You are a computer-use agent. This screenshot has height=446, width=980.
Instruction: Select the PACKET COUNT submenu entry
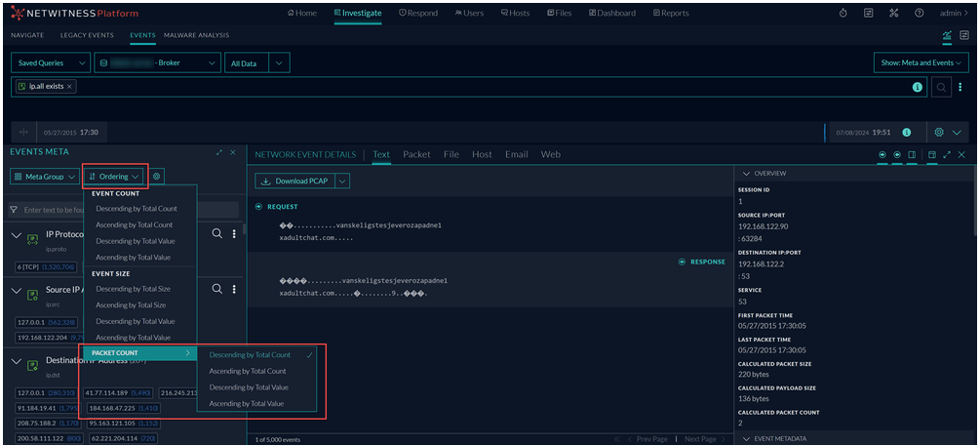(139, 353)
